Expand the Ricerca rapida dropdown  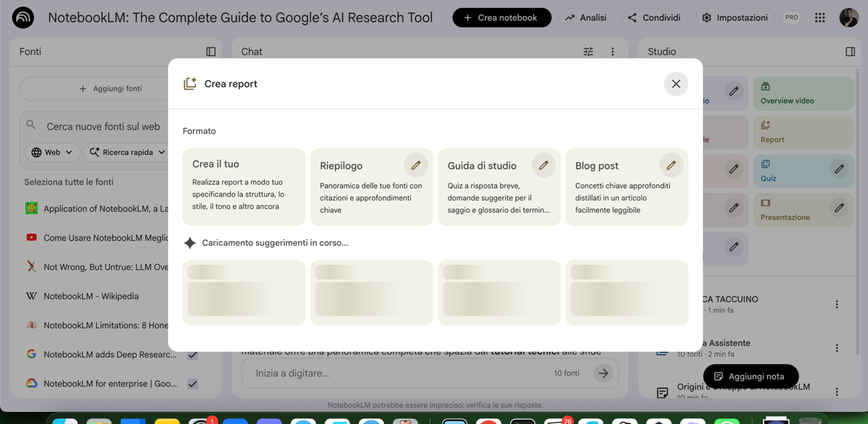tap(127, 152)
